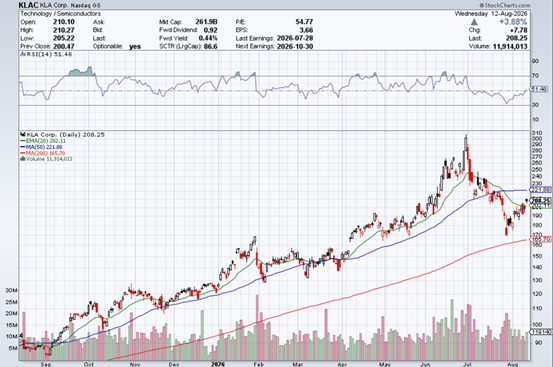Click the 5M volume axis label
Image resolution: width=553 pixels, height=367 pixels.
13,348
